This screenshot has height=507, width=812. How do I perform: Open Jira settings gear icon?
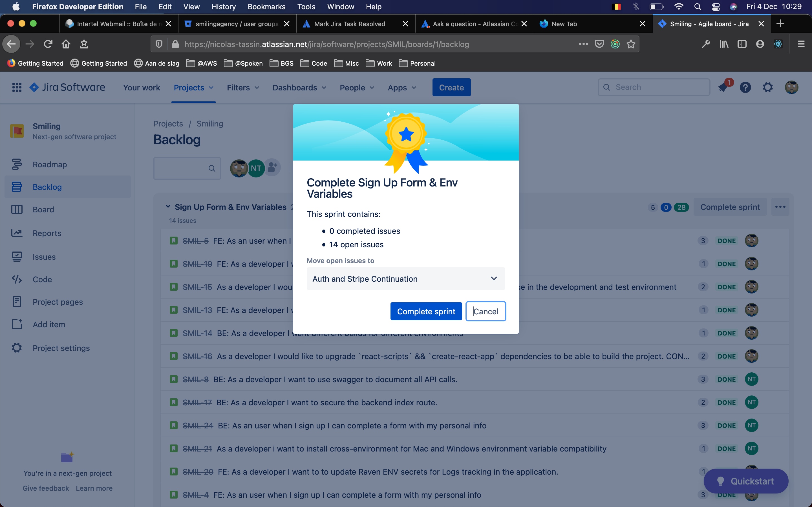pyautogui.click(x=768, y=88)
